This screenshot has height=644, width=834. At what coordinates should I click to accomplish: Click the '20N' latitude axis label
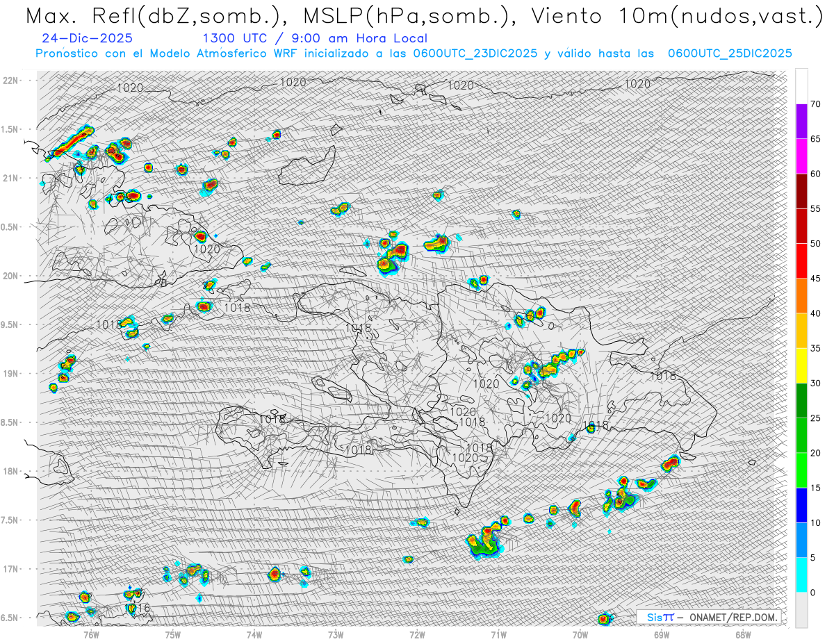(x=10, y=276)
